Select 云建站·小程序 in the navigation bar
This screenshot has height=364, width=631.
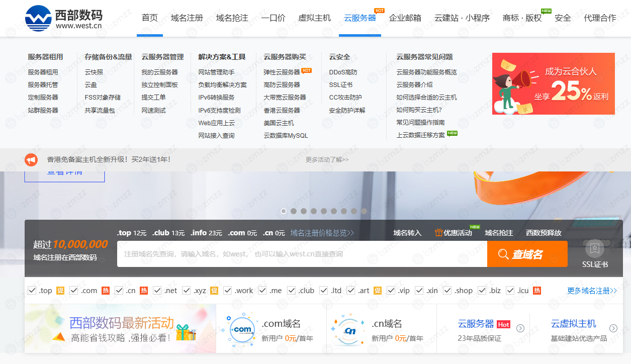click(x=462, y=18)
